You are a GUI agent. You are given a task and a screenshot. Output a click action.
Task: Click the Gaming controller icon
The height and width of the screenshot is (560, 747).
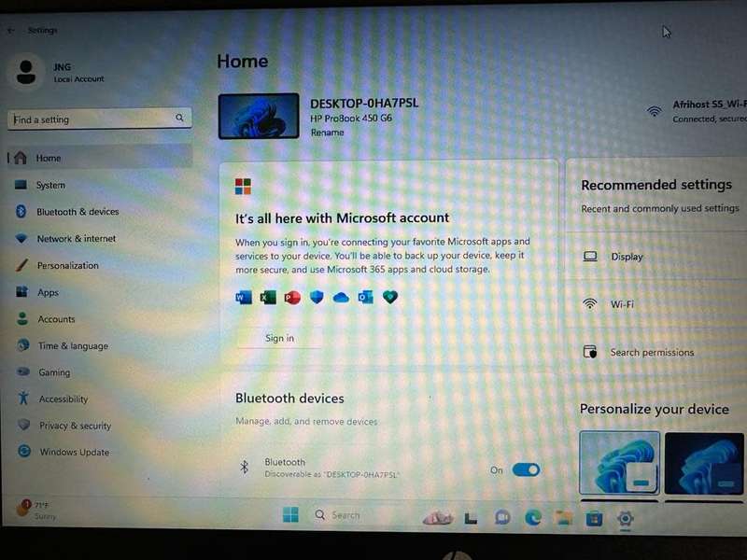(x=23, y=371)
